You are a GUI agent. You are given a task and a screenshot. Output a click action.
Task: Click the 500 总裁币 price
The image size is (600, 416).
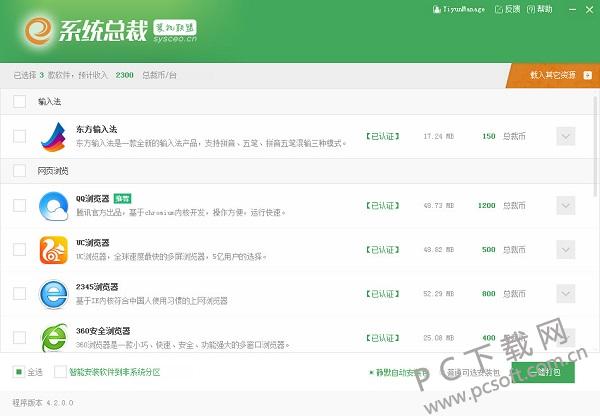[x=504, y=250]
